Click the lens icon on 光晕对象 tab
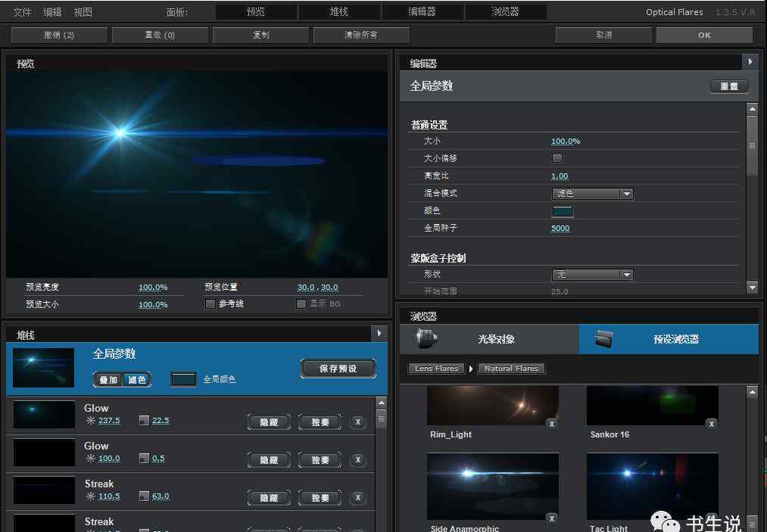The image size is (767, 532). pyautogui.click(x=426, y=338)
